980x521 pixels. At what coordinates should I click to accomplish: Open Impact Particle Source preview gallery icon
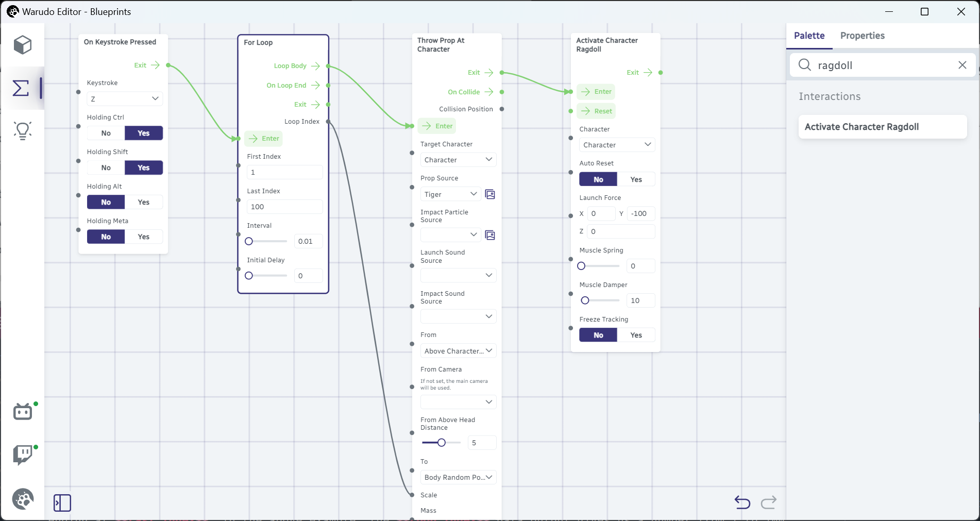tap(490, 235)
